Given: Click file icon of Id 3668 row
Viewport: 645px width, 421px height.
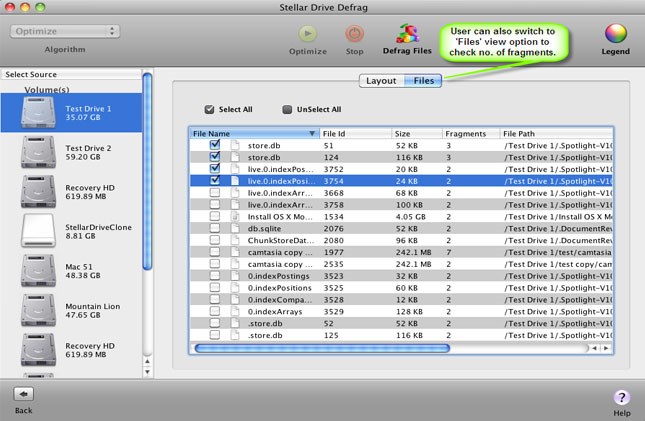Looking at the screenshot, I should pos(235,193).
